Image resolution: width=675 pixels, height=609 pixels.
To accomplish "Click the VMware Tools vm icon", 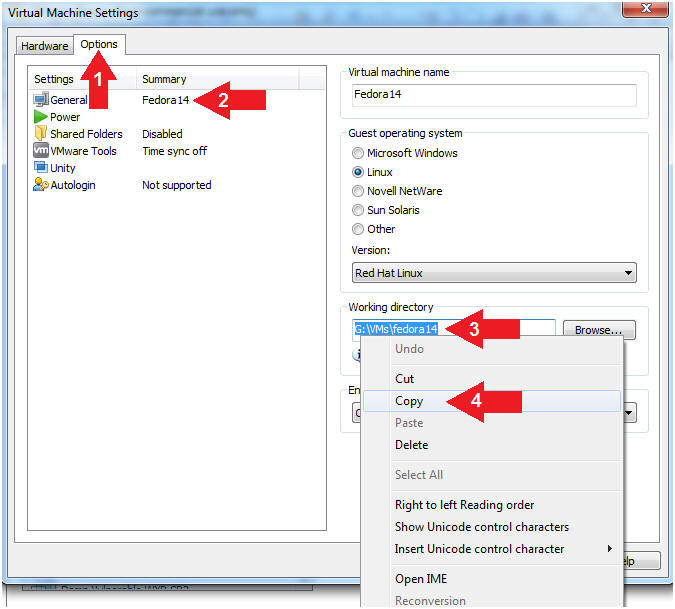I will (41, 150).
